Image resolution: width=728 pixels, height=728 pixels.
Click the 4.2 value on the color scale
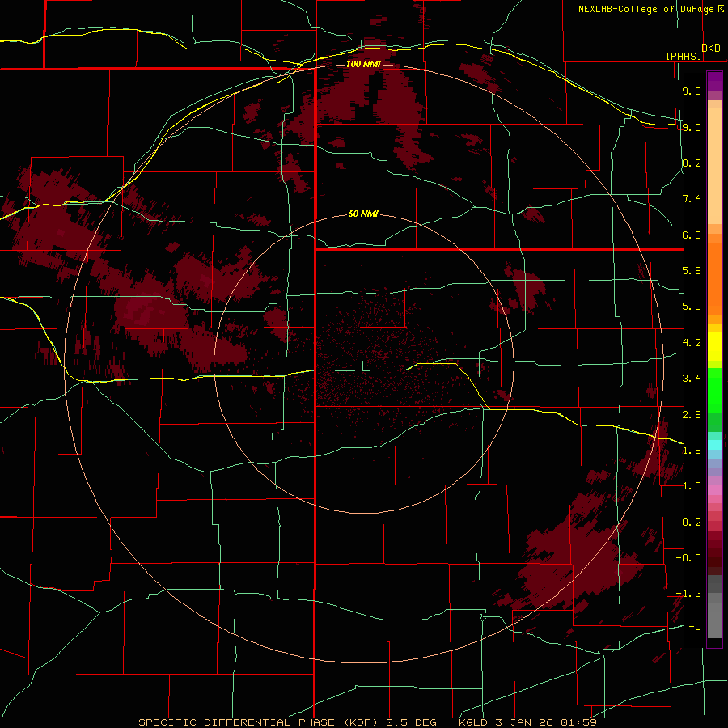click(692, 343)
